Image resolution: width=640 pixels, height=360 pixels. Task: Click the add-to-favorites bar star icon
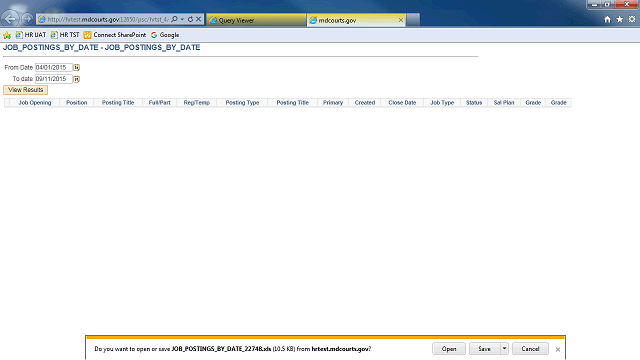[7, 35]
